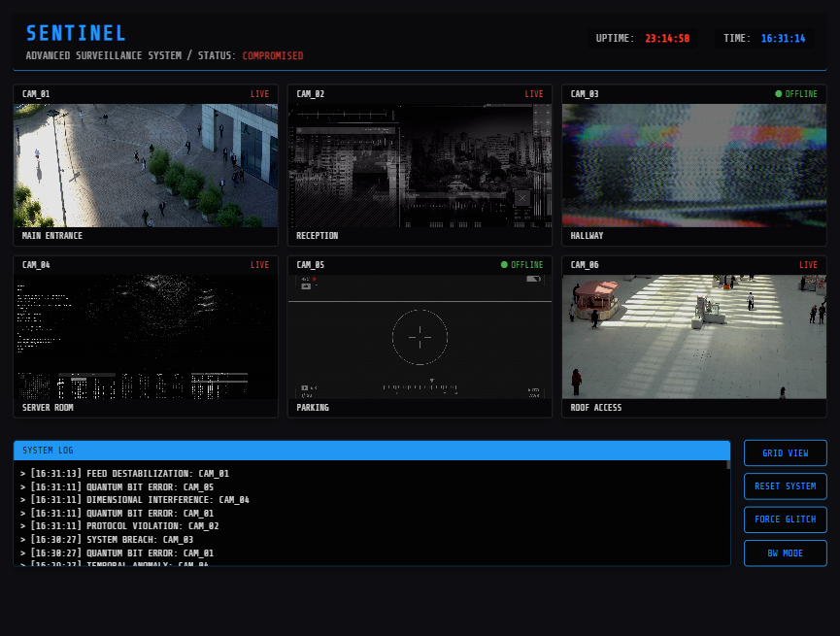Click the LIVE indicator on CAM_04
The image size is (840, 636).
click(260, 265)
